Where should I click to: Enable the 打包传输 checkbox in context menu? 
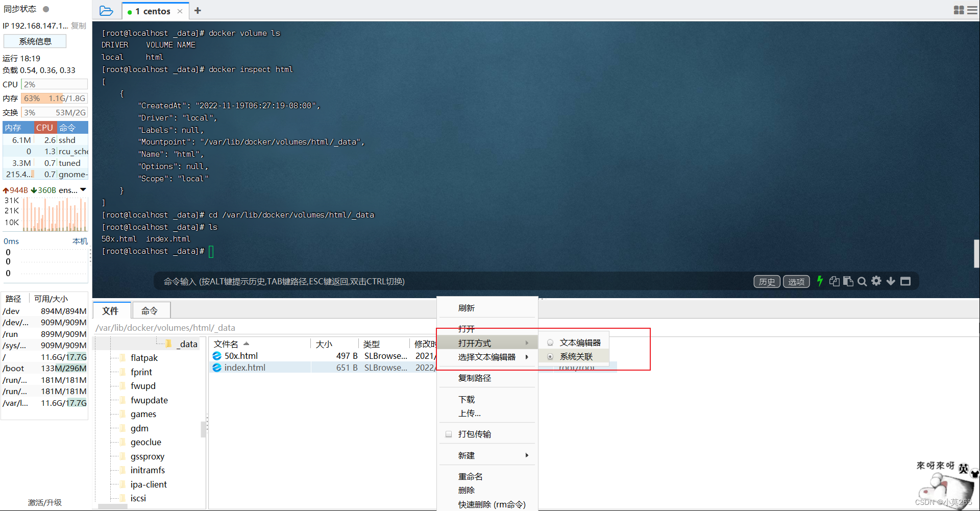[x=448, y=433]
